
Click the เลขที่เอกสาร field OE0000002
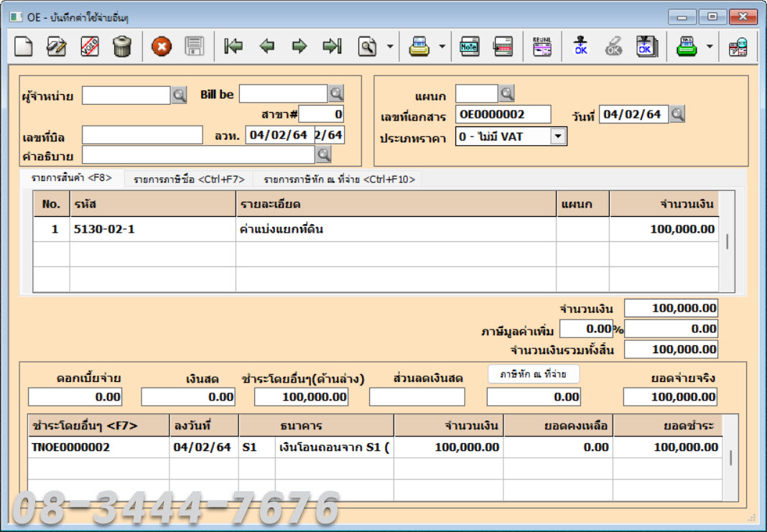(x=503, y=114)
